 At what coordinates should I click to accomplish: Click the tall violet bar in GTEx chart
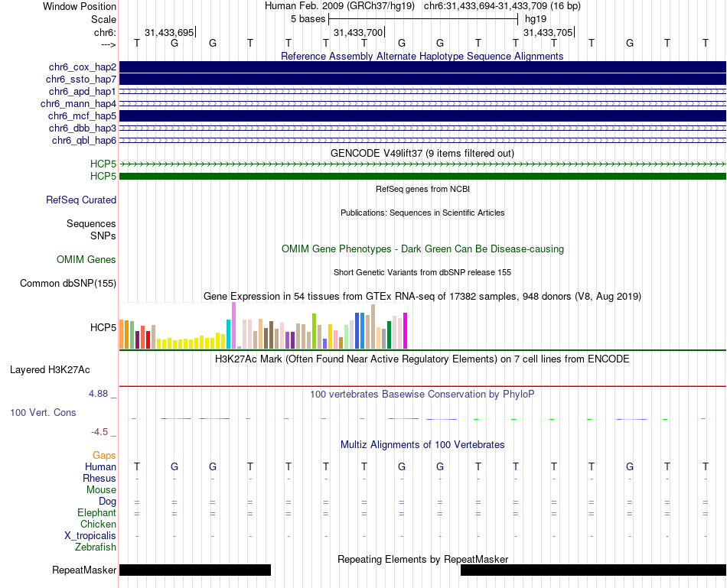coord(233,325)
